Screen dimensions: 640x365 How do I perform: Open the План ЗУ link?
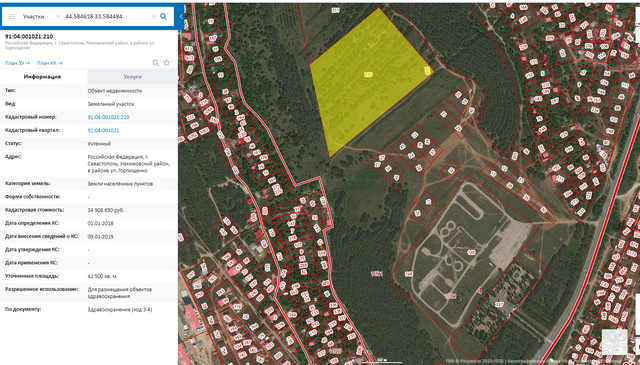(x=17, y=63)
